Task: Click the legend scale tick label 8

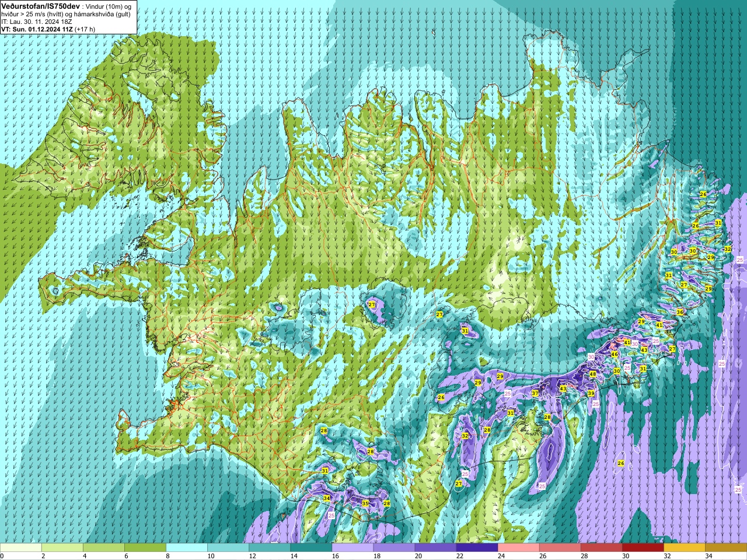Action: point(168,556)
